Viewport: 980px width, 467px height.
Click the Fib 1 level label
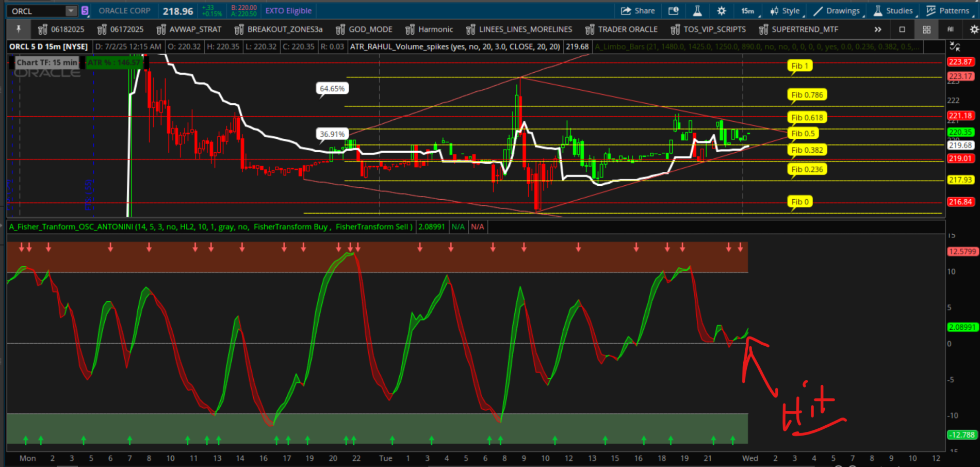tap(800, 66)
